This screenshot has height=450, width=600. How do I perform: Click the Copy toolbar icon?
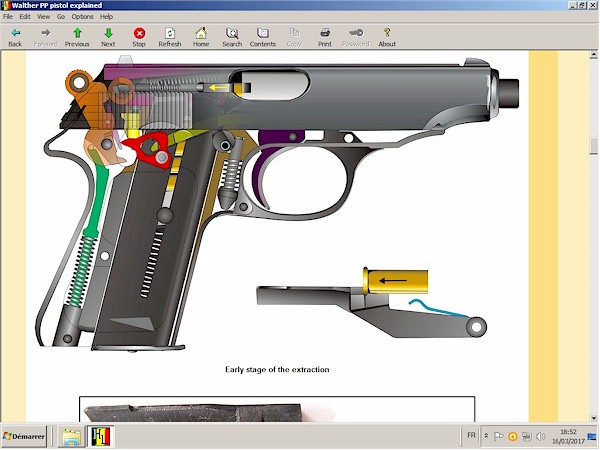point(294,37)
